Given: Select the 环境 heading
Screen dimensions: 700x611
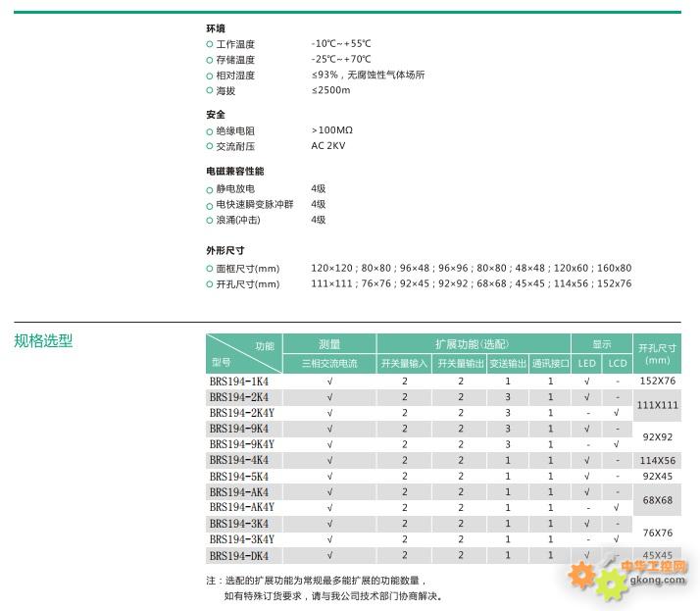Looking at the screenshot, I should pos(216,28).
